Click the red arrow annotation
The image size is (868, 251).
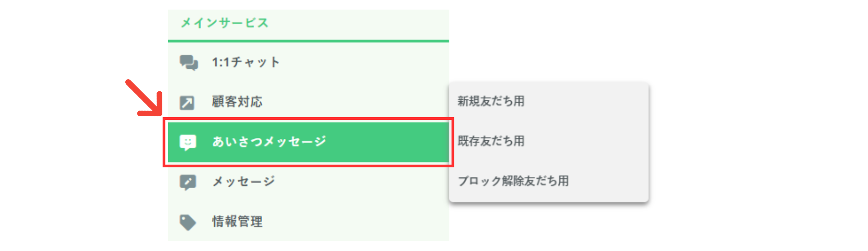click(144, 98)
